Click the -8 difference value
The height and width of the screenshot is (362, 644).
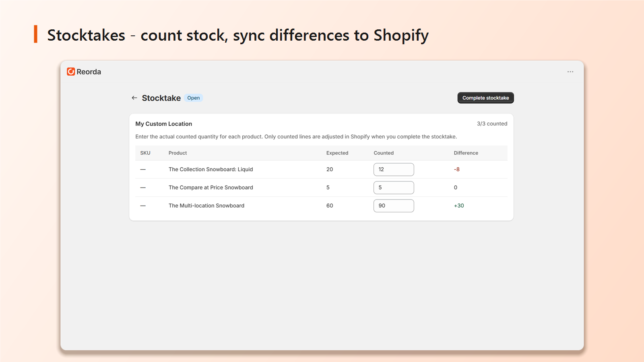click(x=457, y=169)
